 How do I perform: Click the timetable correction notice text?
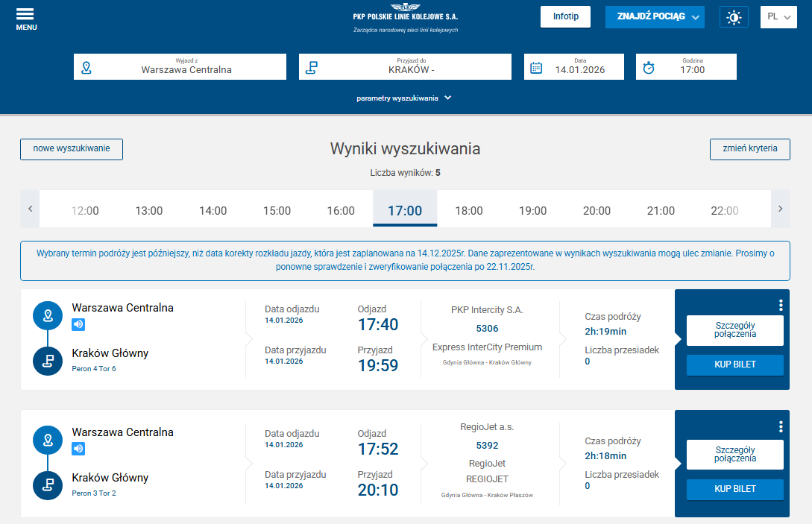point(405,260)
